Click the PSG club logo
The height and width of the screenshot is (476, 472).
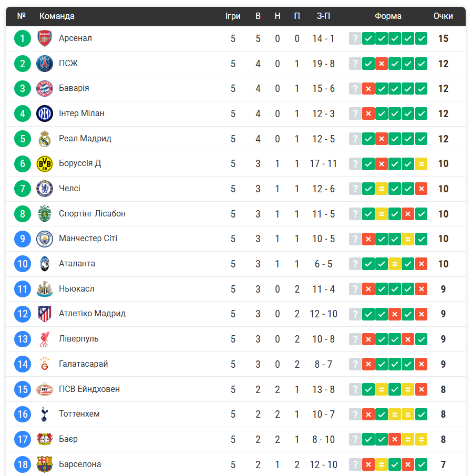(x=45, y=64)
